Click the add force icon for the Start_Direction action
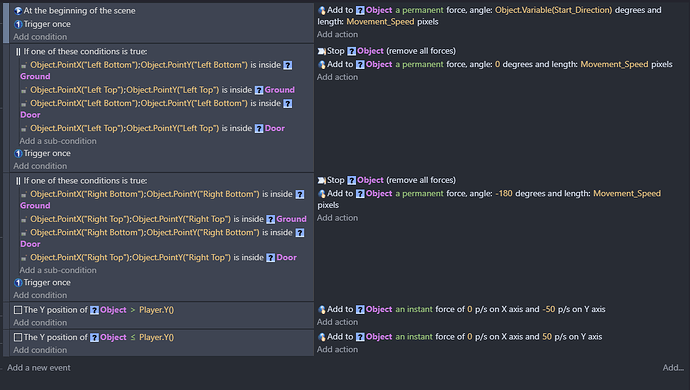Image resolution: width=690 pixels, height=390 pixels. 322,10
